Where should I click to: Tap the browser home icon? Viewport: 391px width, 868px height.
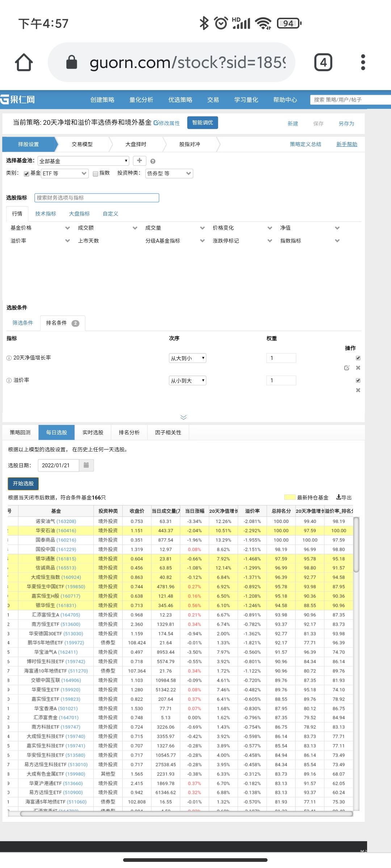24,62
